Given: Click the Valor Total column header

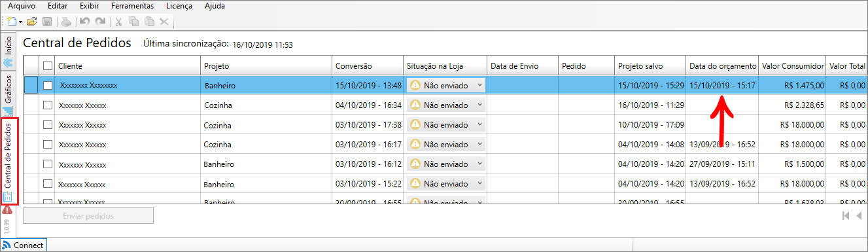Looking at the screenshot, I should [847, 65].
